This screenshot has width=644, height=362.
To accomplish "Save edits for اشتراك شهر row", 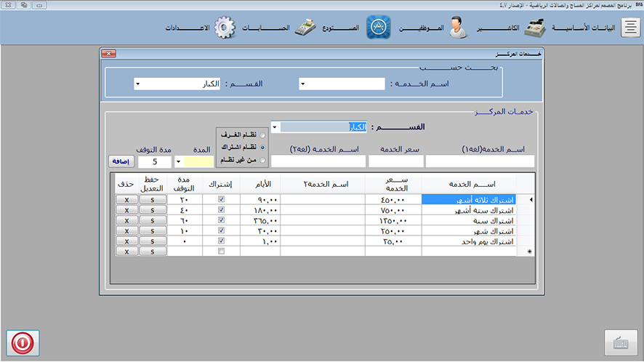I will click(x=153, y=230).
